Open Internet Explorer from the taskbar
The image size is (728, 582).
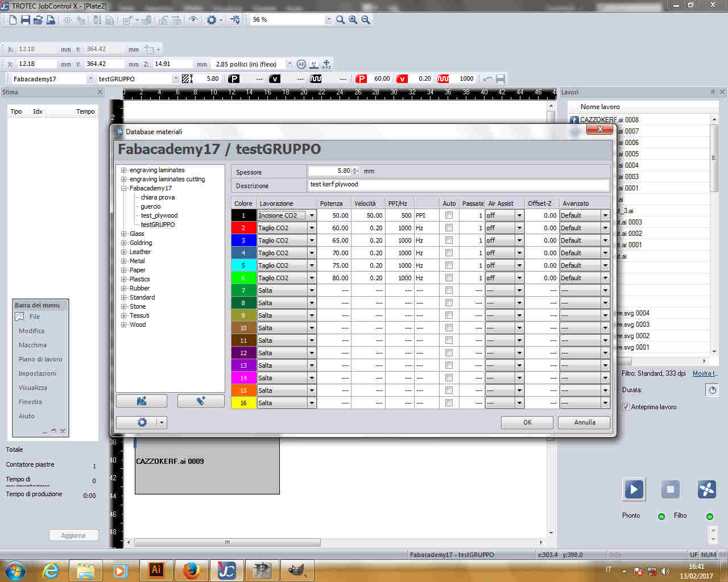[50, 570]
